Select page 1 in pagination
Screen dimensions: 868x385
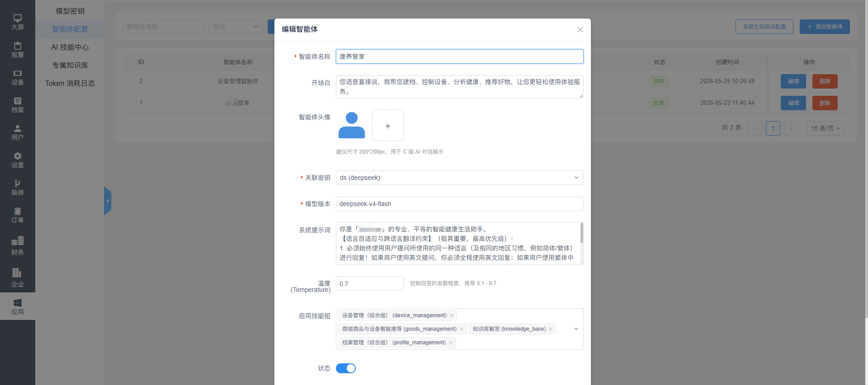(x=773, y=128)
